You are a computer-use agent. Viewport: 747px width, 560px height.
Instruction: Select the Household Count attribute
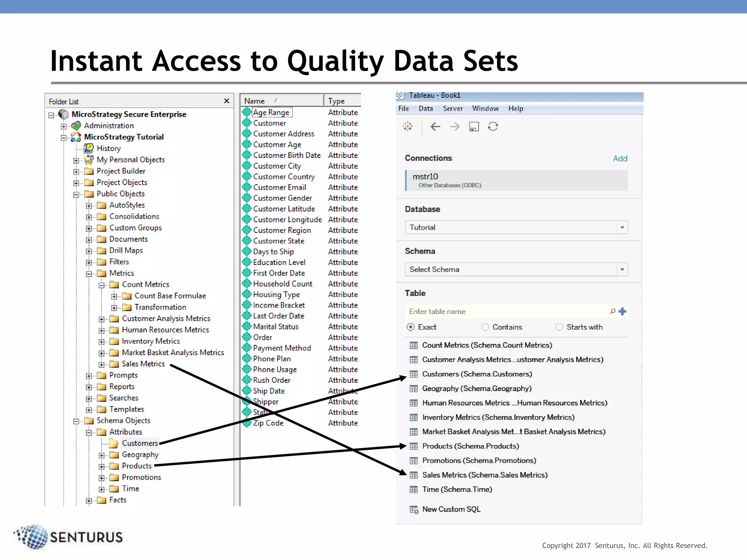pyautogui.click(x=283, y=284)
